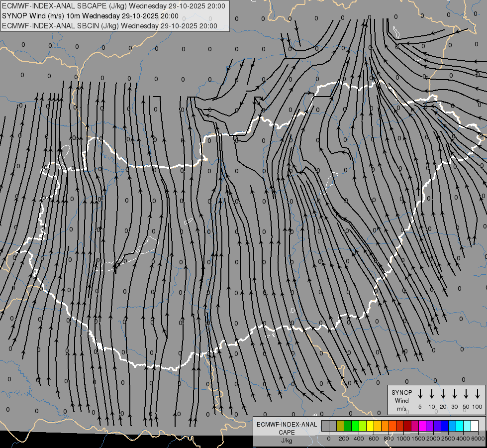Click the wind arrow above 10 m/s
This screenshot has width=487, height=448.
432,394
